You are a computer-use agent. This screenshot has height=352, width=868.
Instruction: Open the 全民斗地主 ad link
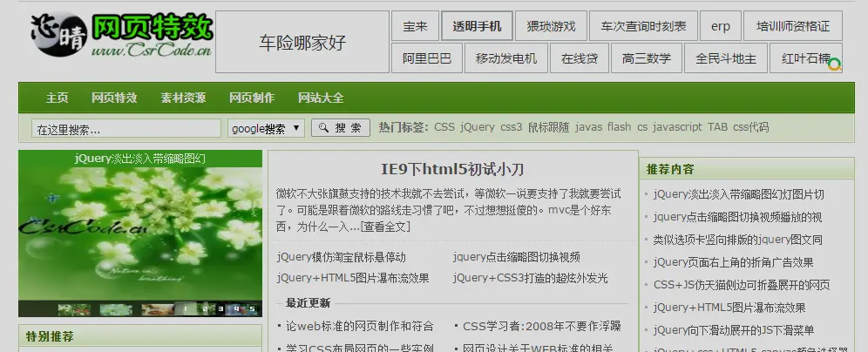pos(726,58)
